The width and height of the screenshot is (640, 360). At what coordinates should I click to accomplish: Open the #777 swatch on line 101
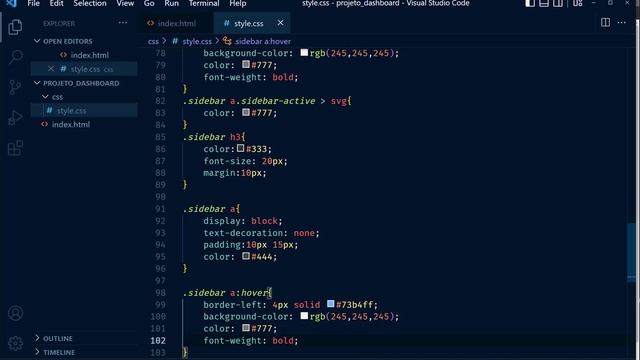(246, 328)
